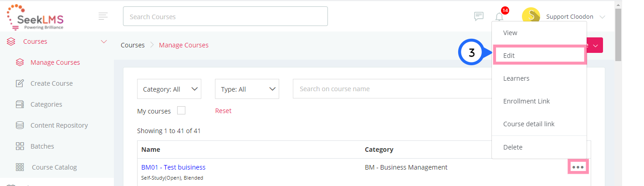The image size is (644, 186).
Task: Open the BM01 - Test buisiness course link
Action: 173,167
